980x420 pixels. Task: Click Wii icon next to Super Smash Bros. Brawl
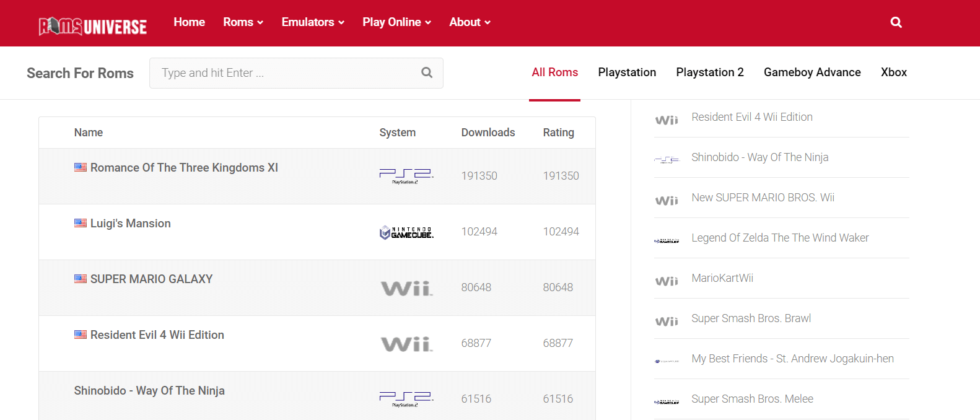[667, 322]
